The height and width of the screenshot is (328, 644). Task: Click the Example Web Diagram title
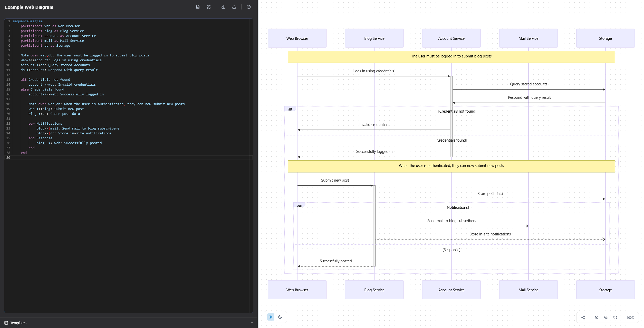(29, 7)
